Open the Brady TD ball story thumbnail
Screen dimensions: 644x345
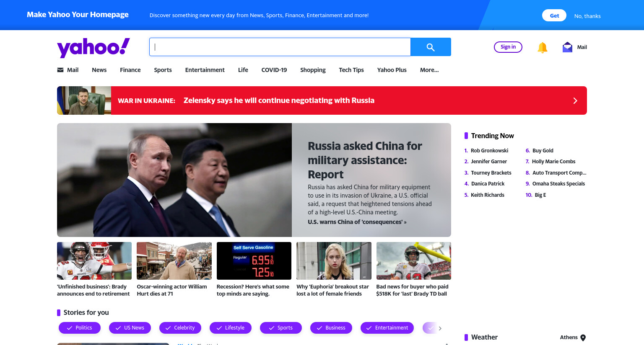[414, 261]
